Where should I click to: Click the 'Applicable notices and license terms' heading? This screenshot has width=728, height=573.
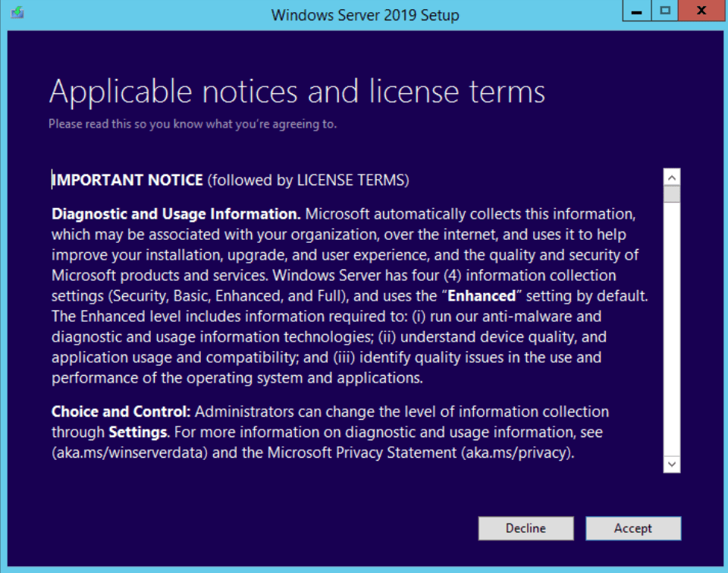[297, 92]
